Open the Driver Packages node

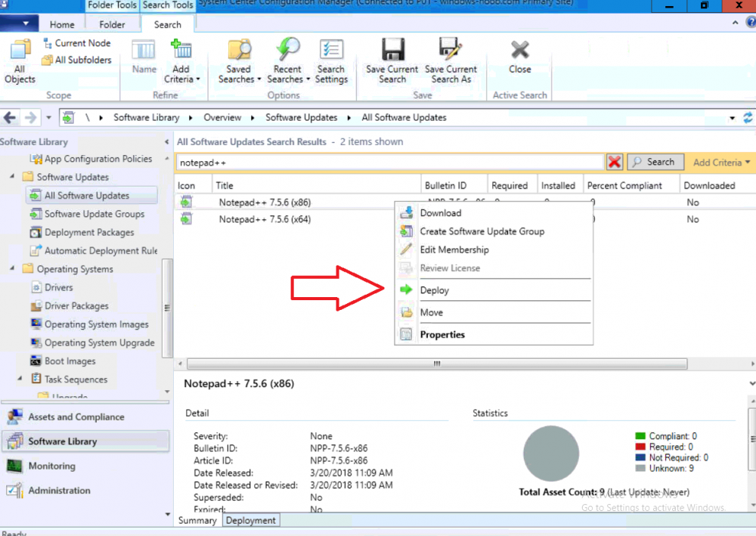70,305
